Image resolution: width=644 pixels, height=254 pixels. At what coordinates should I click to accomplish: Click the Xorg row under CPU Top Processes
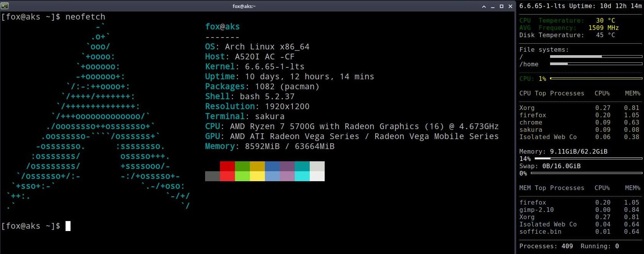tap(580, 108)
